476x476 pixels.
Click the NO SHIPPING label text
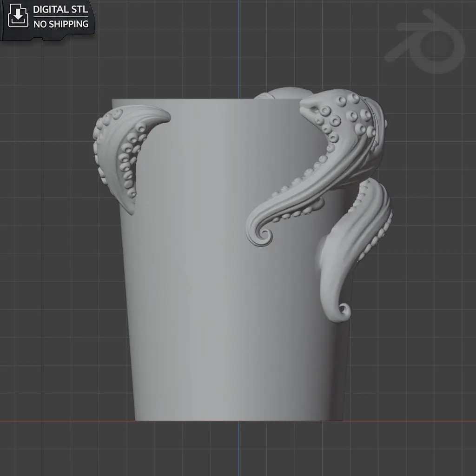(61, 24)
